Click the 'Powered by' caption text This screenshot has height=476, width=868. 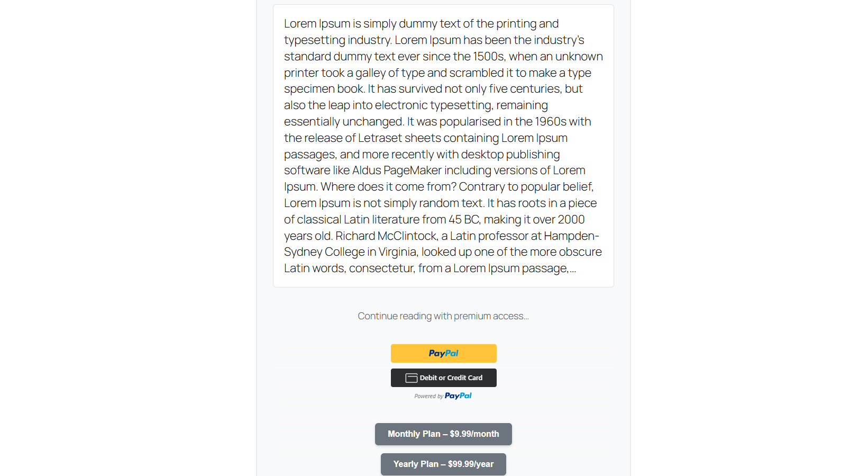pyautogui.click(x=429, y=396)
